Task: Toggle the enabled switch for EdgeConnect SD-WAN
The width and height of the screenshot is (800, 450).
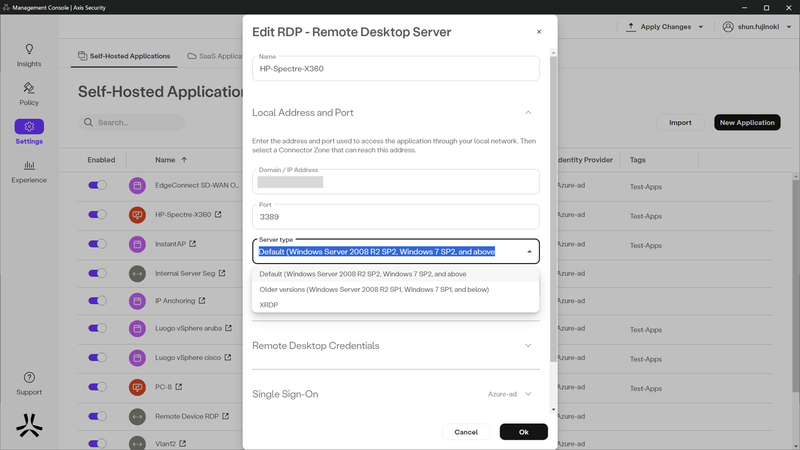Action: tap(98, 186)
